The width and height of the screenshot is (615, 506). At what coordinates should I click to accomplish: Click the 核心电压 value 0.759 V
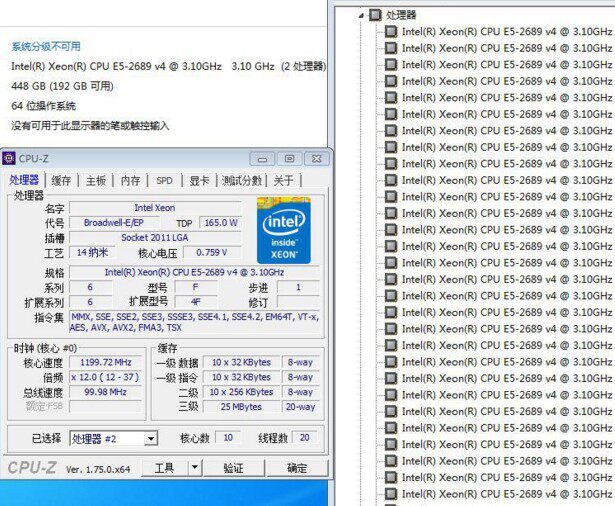tap(212, 253)
